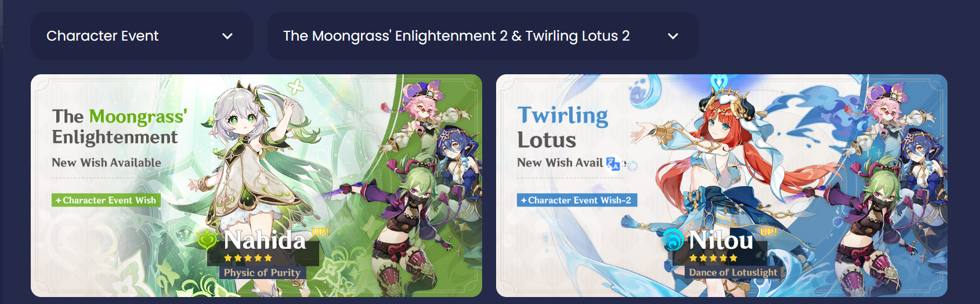Click Nilou's five-star rating row
Image resolution: width=980 pixels, height=304 pixels.
pos(713,258)
